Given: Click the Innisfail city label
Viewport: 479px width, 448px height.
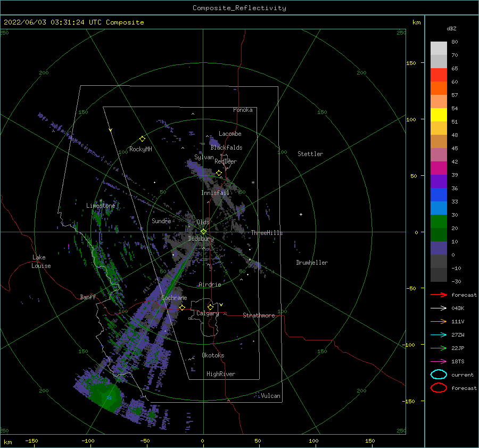Looking at the screenshot, I should (215, 193).
